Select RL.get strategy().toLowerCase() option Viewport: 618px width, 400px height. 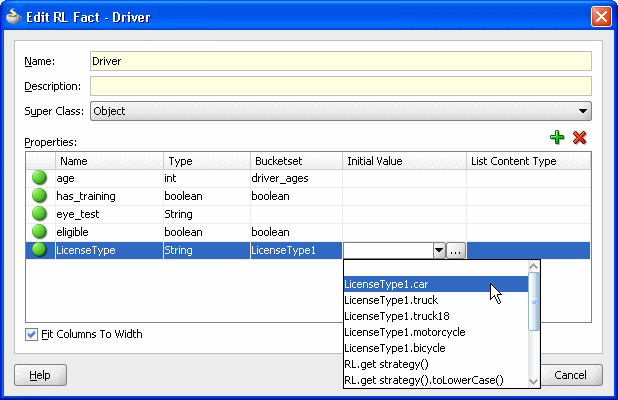[x=436, y=380]
